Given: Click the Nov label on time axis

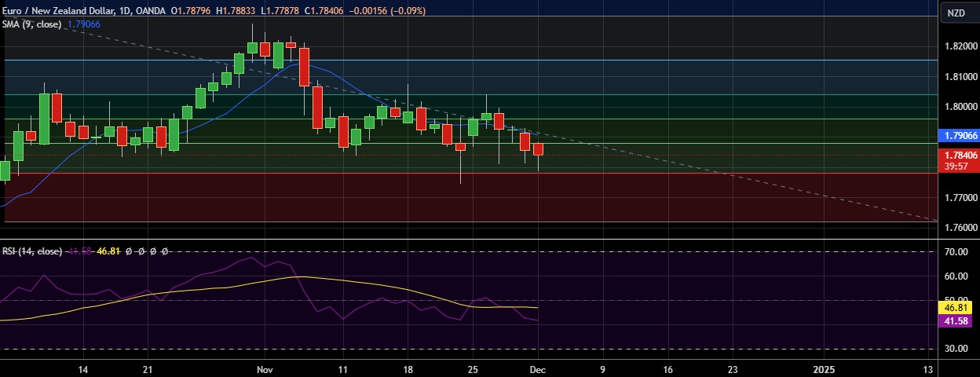Looking at the screenshot, I should 265,368.
